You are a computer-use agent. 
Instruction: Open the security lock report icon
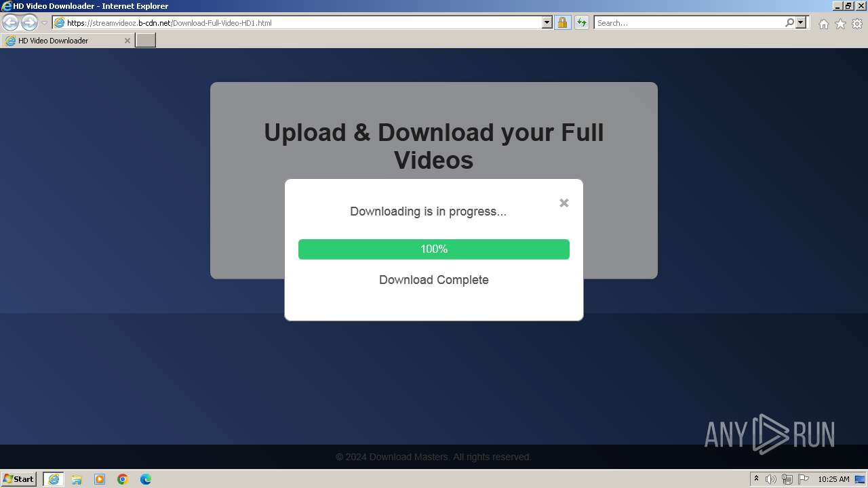point(562,23)
